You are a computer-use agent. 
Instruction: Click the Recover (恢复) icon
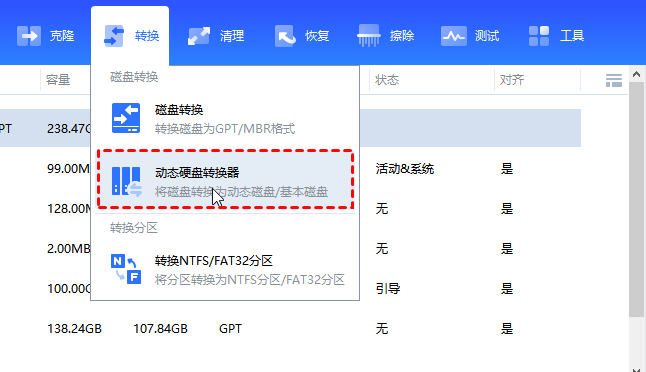point(285,36)
